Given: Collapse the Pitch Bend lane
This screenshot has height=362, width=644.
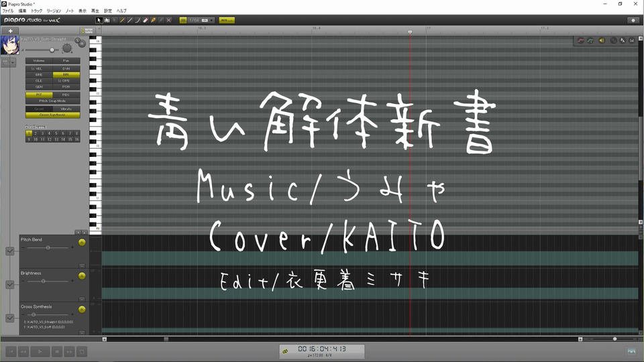Looking at the screenshot, I should point(82,265).
